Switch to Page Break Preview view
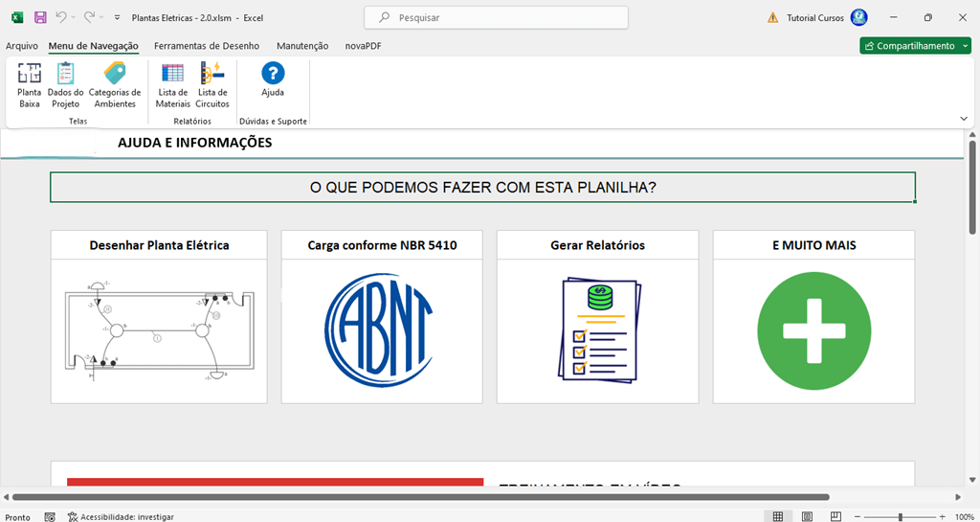The height and width of the screenshot is (522, 980). pos(835,516)
